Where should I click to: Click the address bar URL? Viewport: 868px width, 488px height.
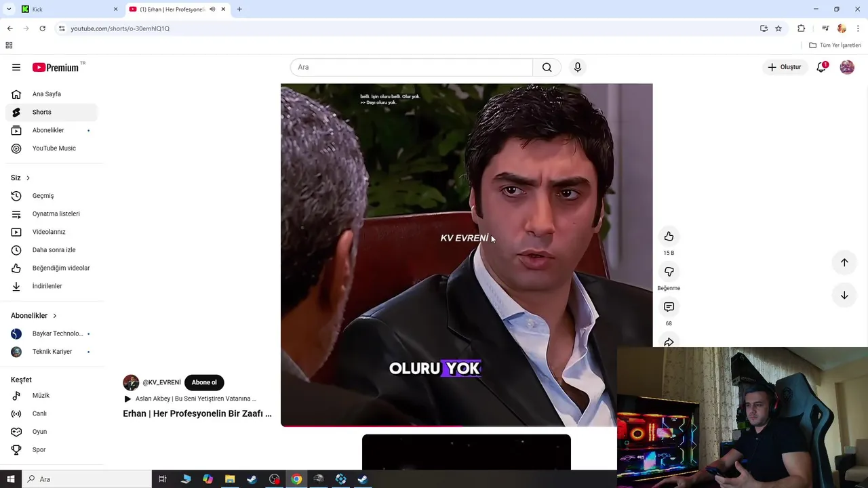[x=120, y=28]
